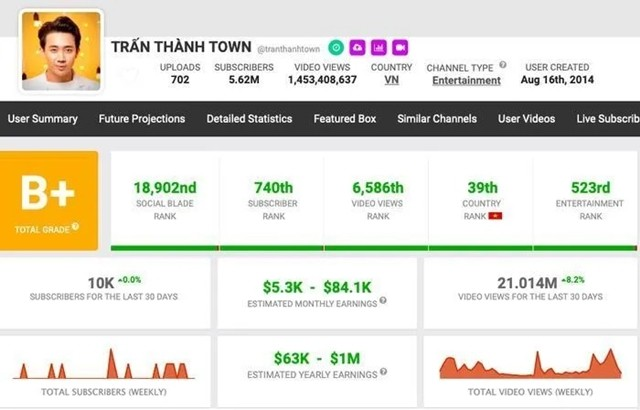Screen dimensions: 640x410
Task: Click the Total Subscribers (Weekly) chart
Action: tap(104, 364)
